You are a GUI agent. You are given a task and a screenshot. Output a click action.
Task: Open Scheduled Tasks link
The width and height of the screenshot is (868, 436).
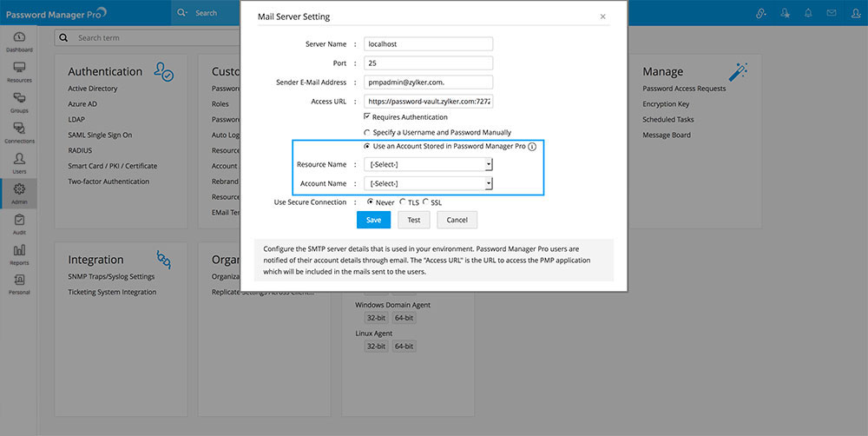668,119
